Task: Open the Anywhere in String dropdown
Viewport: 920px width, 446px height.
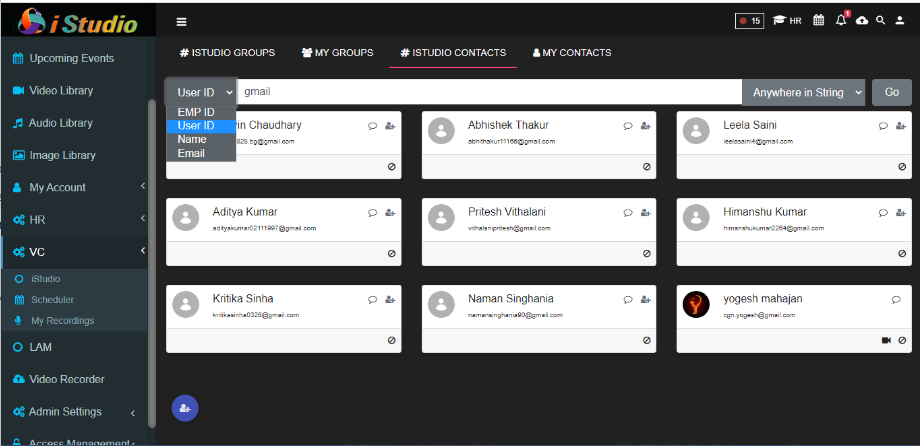Action: [x=804, y=92]
